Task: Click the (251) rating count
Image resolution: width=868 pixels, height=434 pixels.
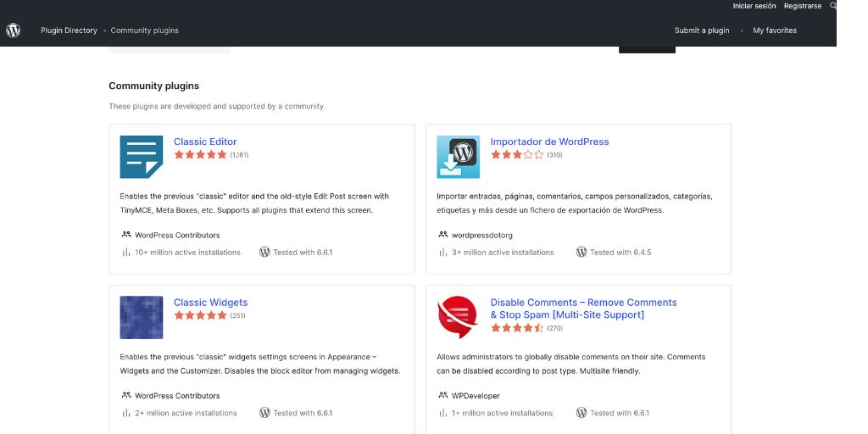Action: click(238, 315)
